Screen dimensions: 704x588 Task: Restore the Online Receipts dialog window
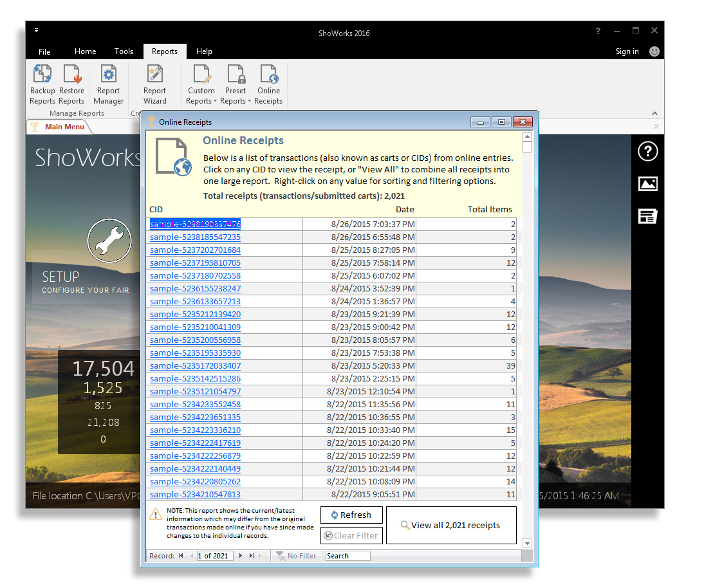[x=501, y=122]
